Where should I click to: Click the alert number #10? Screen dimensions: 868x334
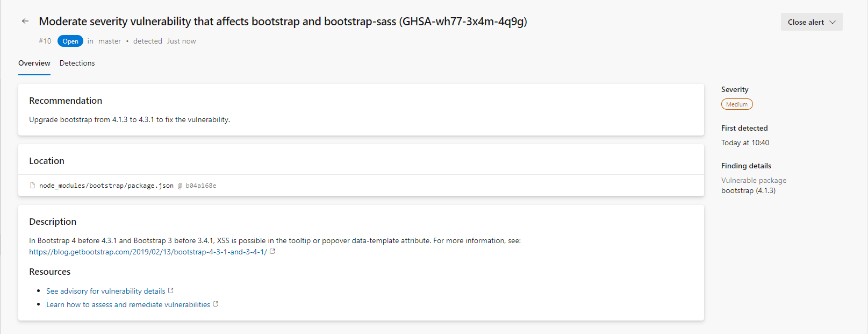point(45,41)
